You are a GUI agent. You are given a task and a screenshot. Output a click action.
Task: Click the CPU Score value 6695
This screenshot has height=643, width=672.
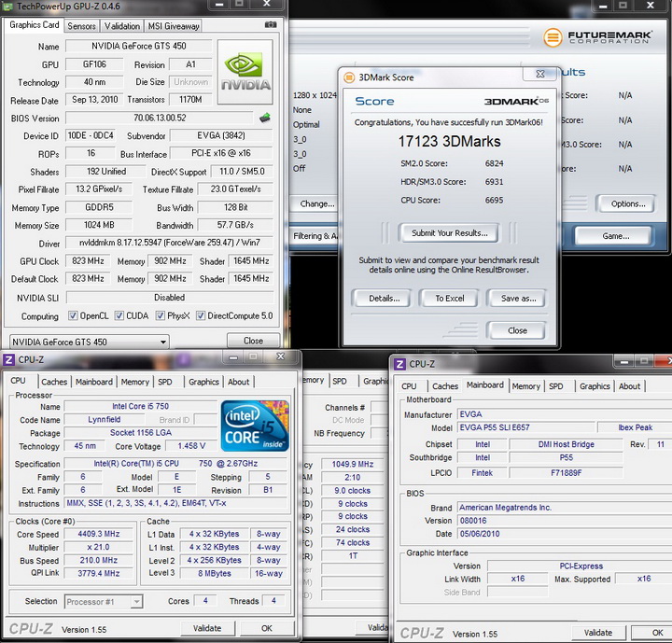(x=494, y=201)
